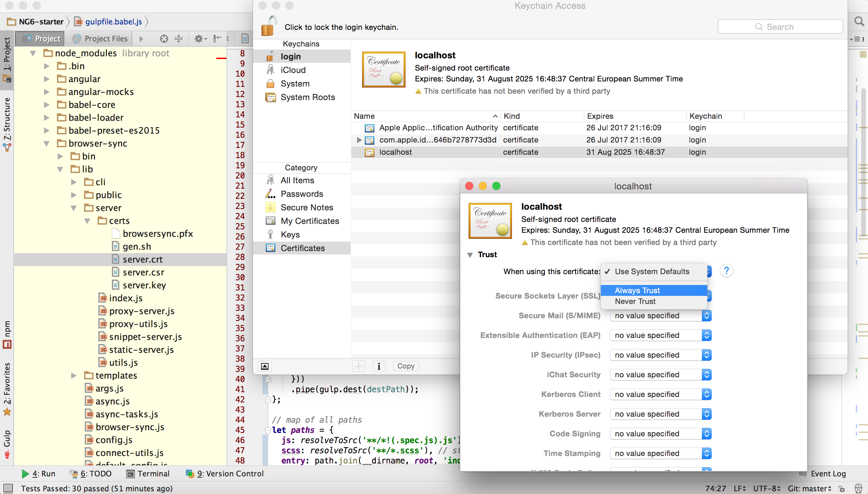Sort the list by Expires column
The width and height of the screenshot is (868, 494).
click(636, 116)
